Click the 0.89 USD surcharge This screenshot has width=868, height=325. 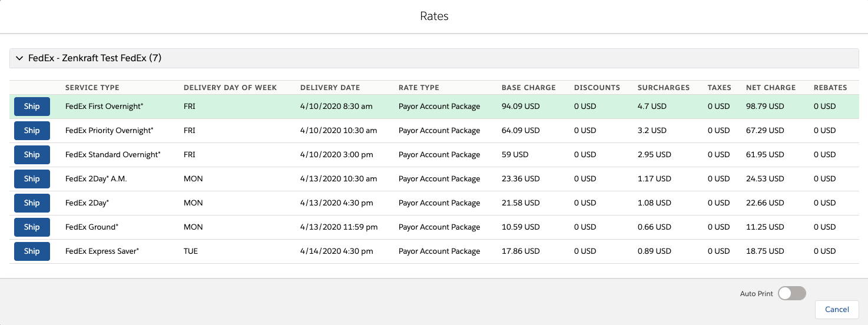click(x=654, y=251)
